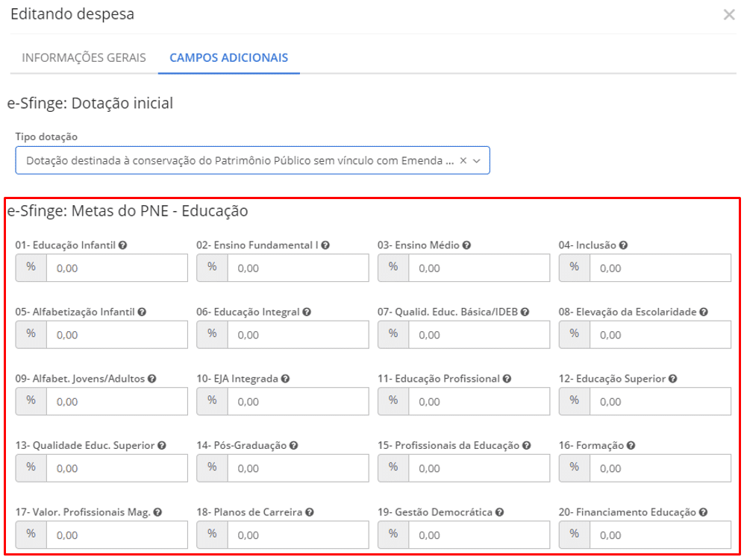The width and height of the screenshot is (744, 560).
Task: Click help icon beside 03- Ensino Médio
Action: (466, 245)
